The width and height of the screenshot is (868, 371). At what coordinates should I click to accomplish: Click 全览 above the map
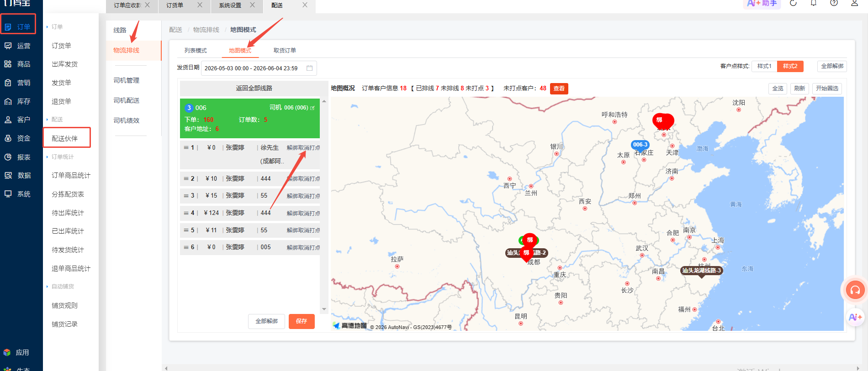click(x=778, y=89)
